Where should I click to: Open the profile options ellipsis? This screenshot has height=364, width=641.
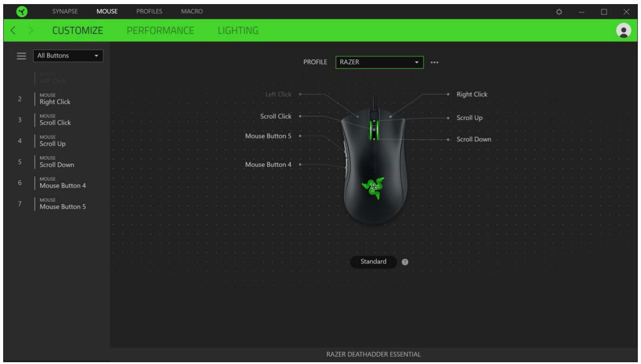[x=435, y=63]
